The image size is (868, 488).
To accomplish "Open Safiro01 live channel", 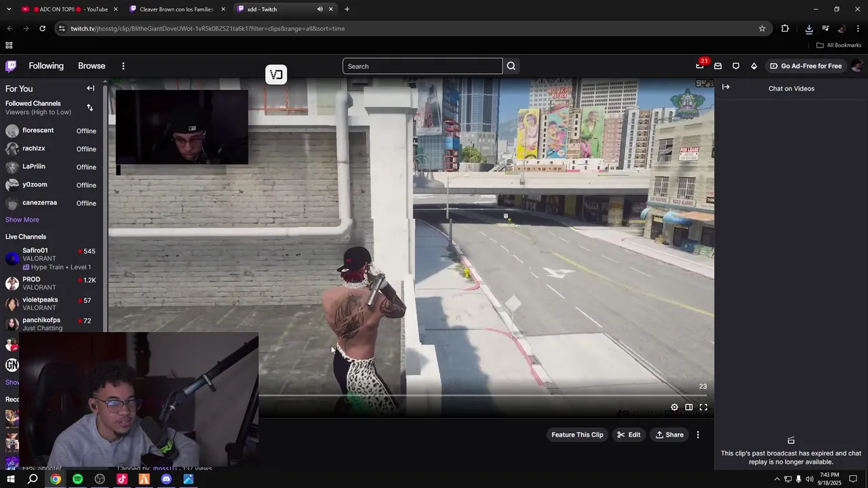I will tap(52, 259).
